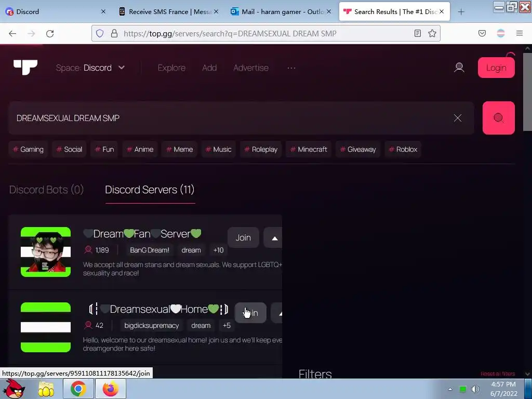Image resolution: width=532 pixels, height=399 pixels.
Task: Select the #Minecraft tag
Action: click(x=309, y=149)
